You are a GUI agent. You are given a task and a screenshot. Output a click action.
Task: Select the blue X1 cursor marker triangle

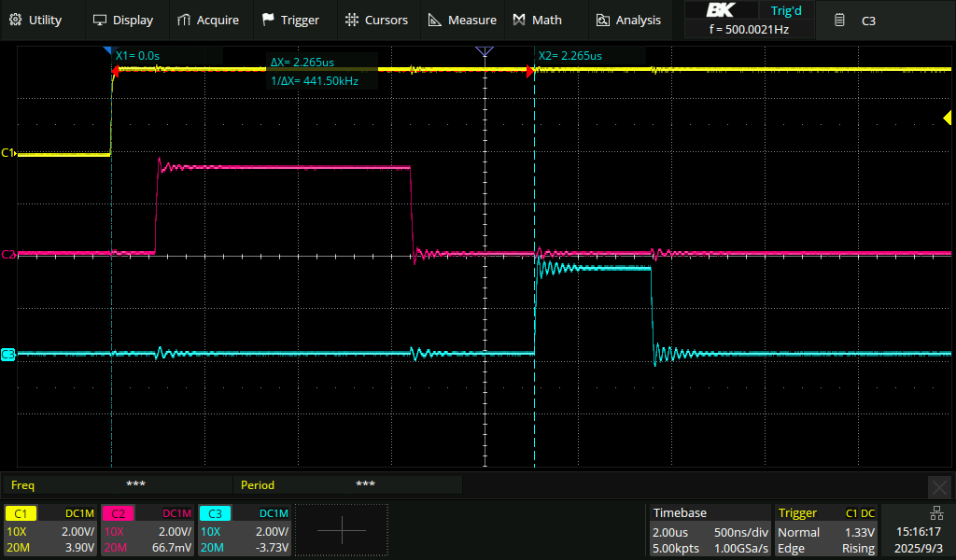[x=108, y=50]
